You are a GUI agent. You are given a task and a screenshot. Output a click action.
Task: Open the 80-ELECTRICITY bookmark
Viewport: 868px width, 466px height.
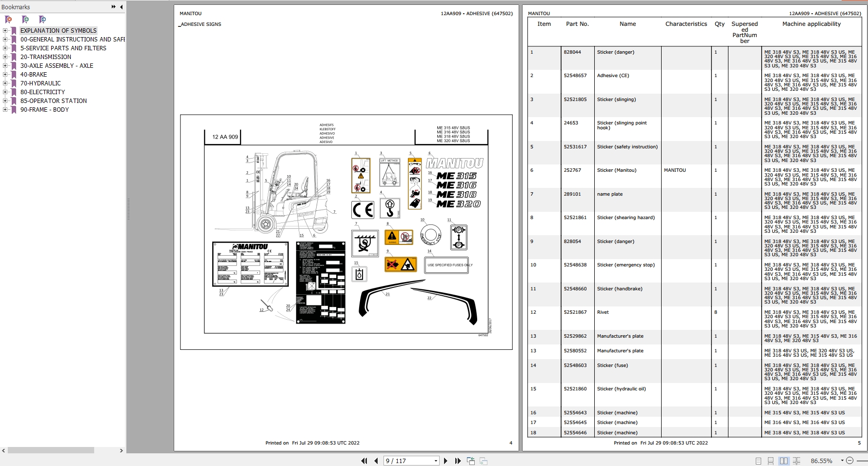tap(42, 92)
